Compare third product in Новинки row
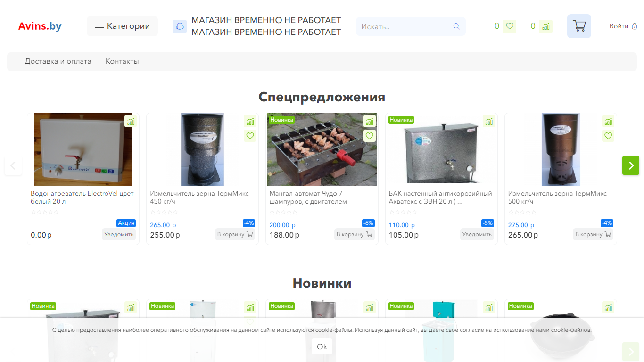 [369, 307]
